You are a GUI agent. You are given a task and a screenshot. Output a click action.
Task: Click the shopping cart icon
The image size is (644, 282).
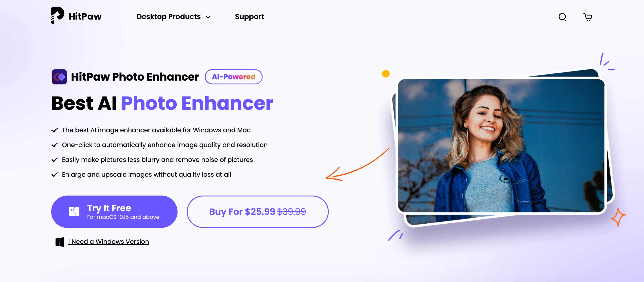(587, 16)
